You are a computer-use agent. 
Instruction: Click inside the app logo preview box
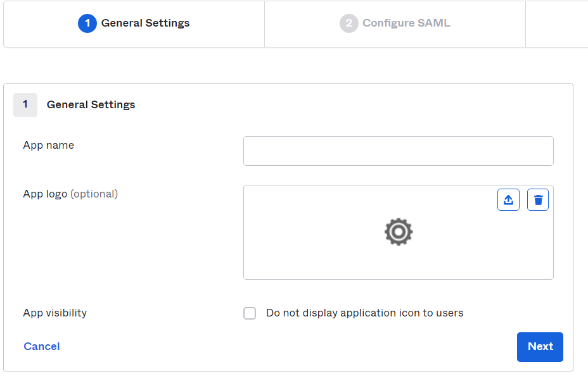click(x=399, y=232)
